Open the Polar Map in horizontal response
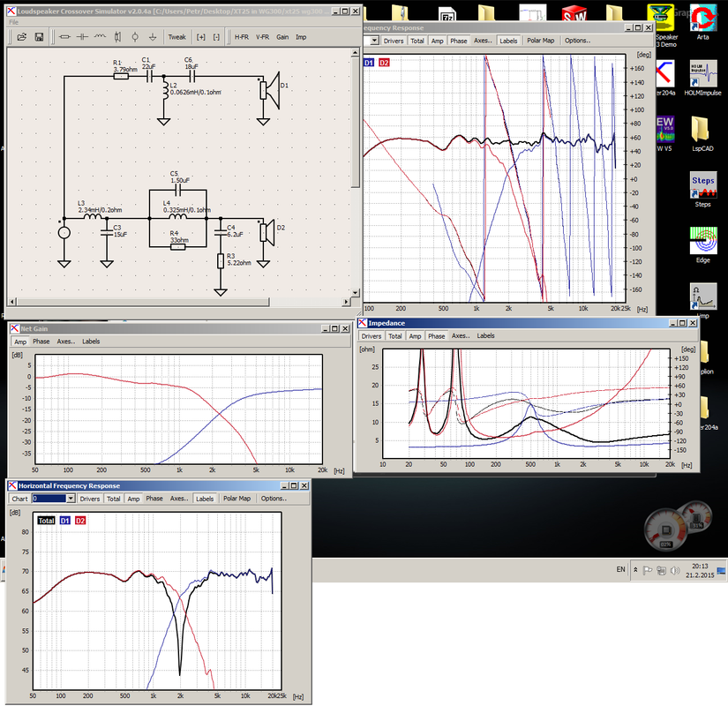 [x=236, y=499]
